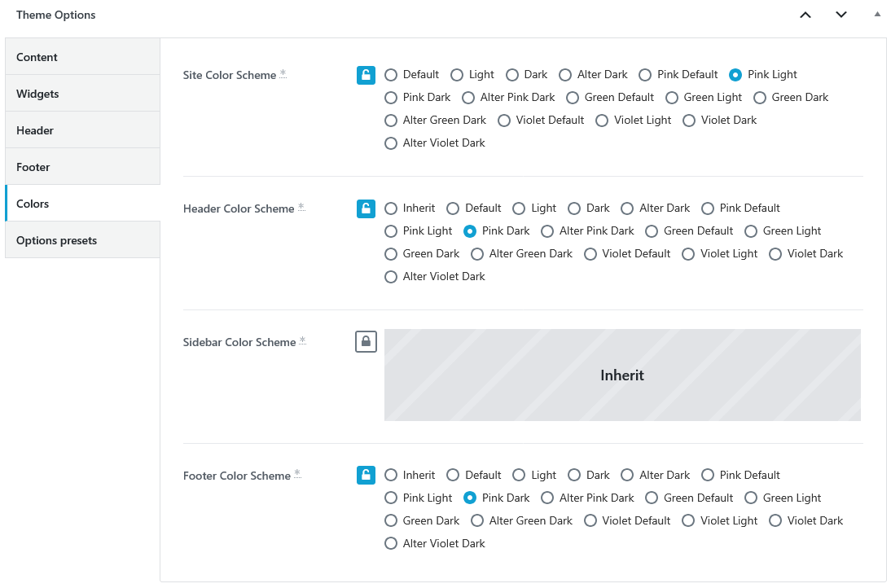Toggle Footer Color Scheme unlock icon
This screenshot has height=588, width=891.
[x=366, y=476]
